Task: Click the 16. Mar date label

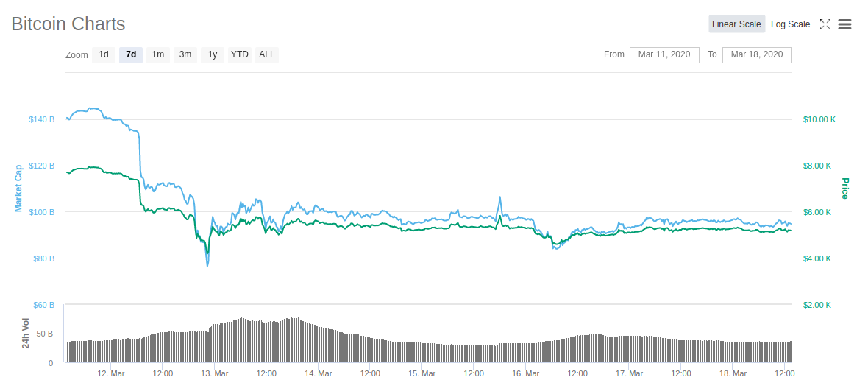Action: point(525,373)
